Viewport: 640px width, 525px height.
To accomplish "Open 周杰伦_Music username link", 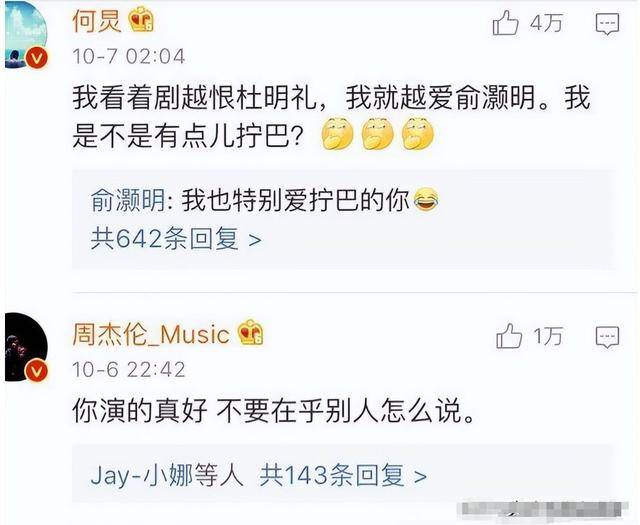I will coord(151,334).
